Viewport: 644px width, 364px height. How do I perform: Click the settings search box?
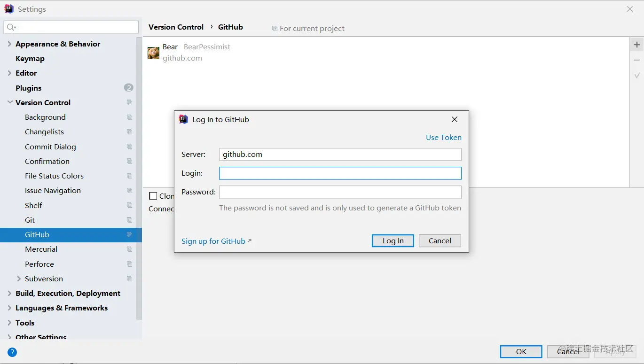click(x=71, y=27)
